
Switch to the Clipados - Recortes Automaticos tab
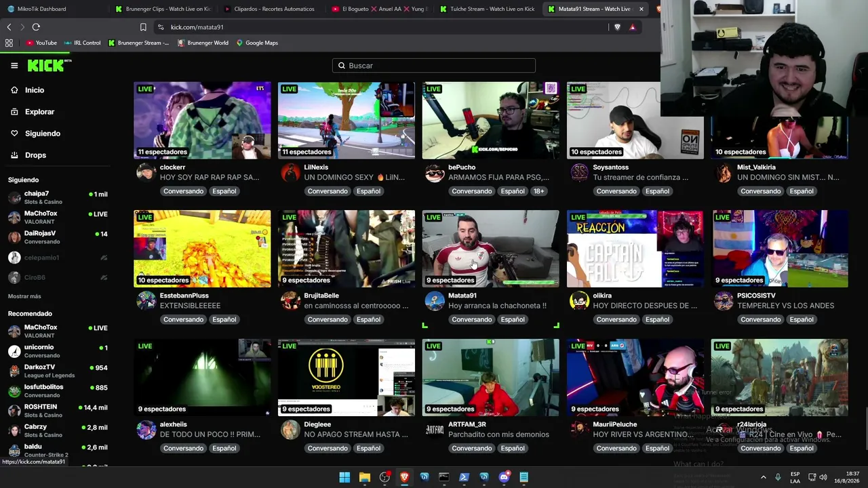pos(270,9)
